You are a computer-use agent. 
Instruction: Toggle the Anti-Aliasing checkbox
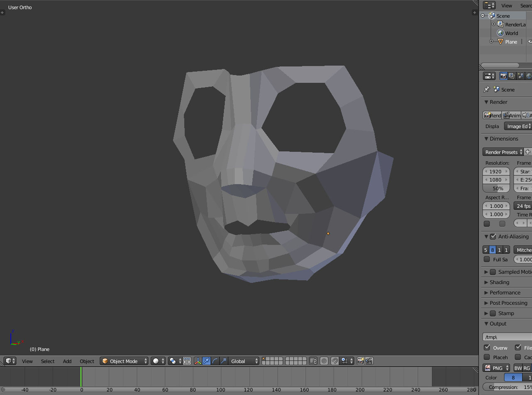coord(493,237)
